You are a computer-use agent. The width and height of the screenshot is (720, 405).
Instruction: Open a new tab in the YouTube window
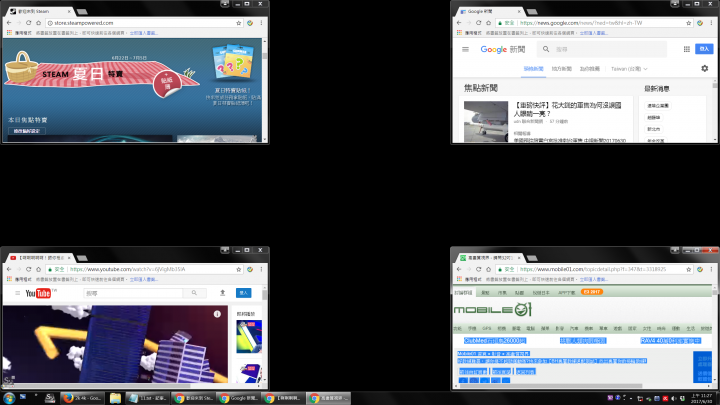tap(82, 258)
